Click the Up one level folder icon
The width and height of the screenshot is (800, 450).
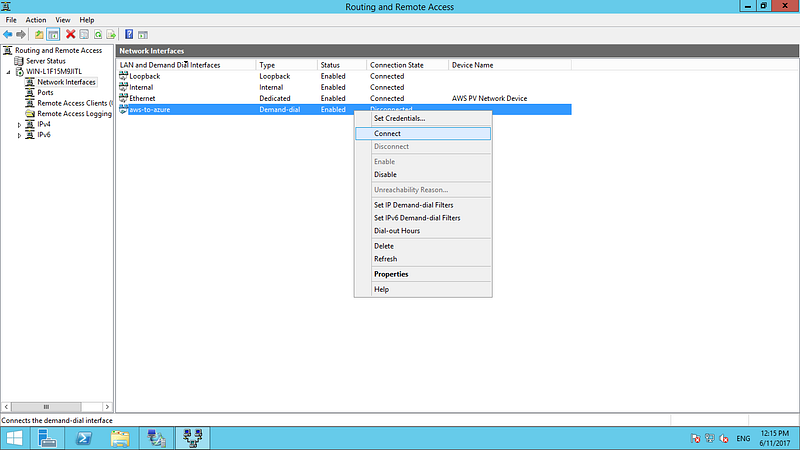[39, 35]
